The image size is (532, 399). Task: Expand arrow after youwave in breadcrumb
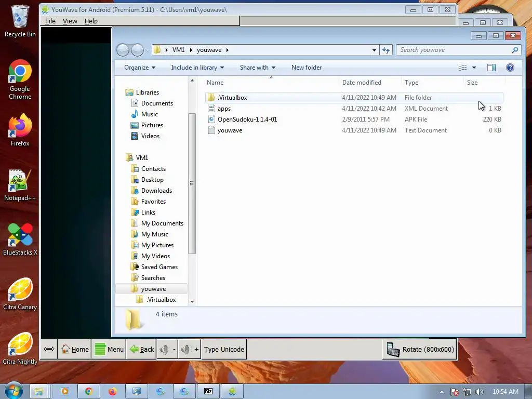point(228,50)
